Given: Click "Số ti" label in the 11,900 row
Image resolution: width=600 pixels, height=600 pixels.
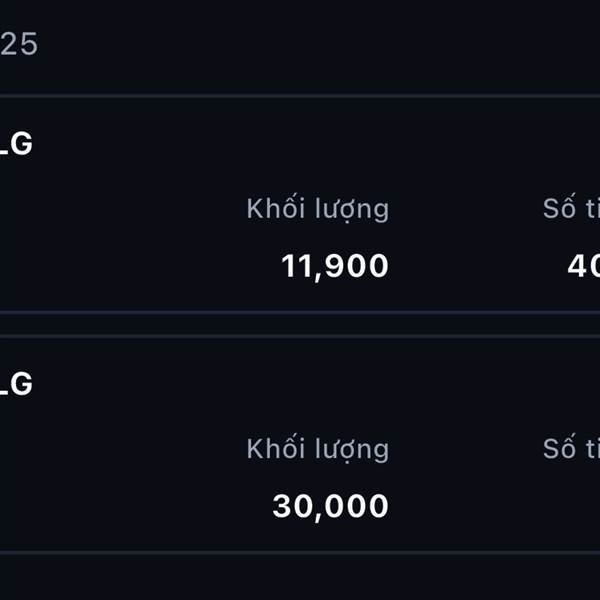Looking at the screenshot, I should pos(571,209).
